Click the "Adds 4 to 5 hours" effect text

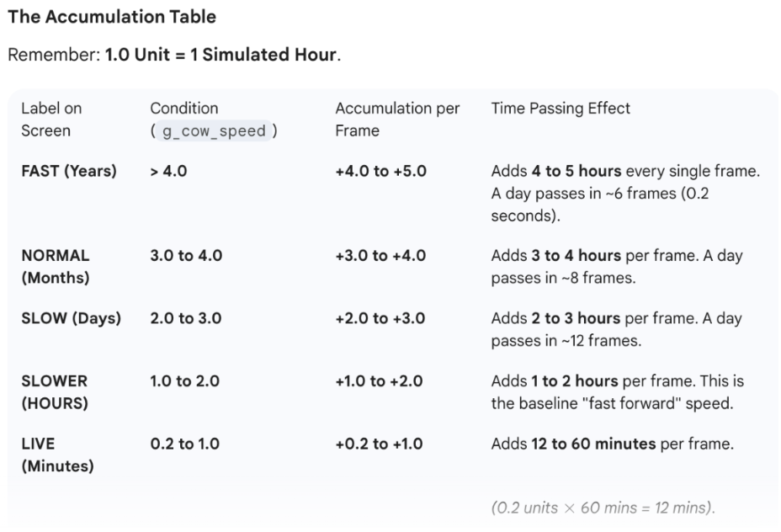tap(555, 172)
